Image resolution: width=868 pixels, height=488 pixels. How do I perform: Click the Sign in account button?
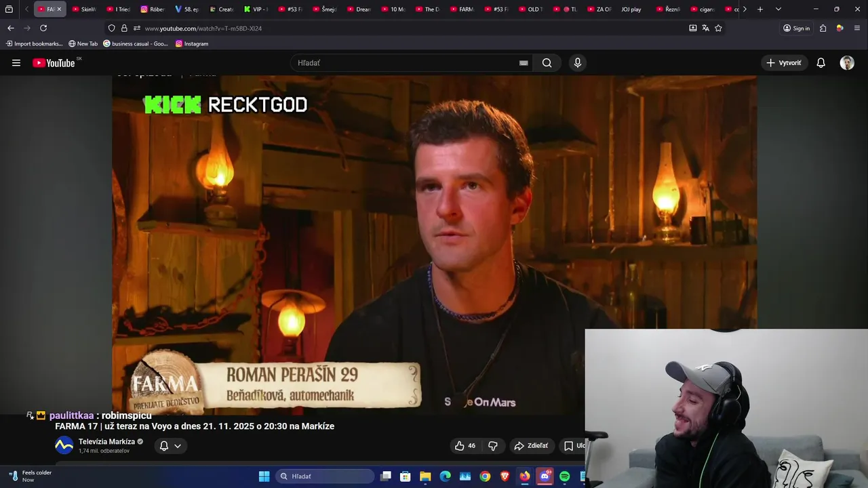tap(797, 28)
